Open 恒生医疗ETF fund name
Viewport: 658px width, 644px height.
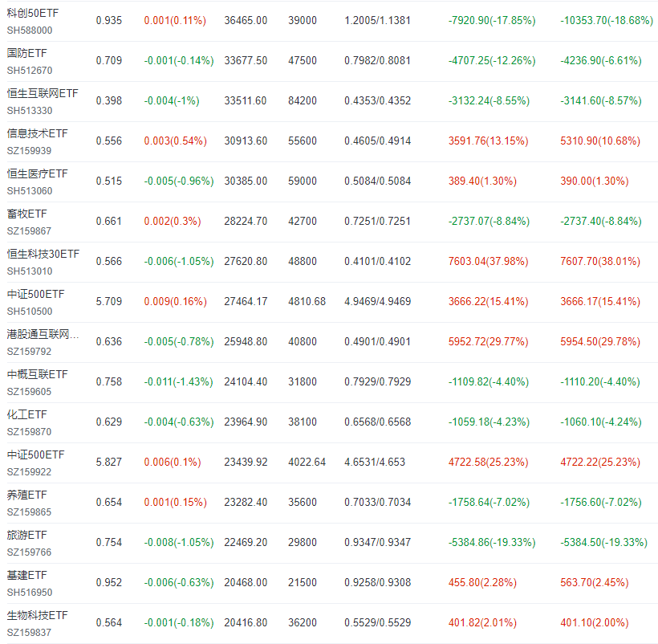coord(38,173)
